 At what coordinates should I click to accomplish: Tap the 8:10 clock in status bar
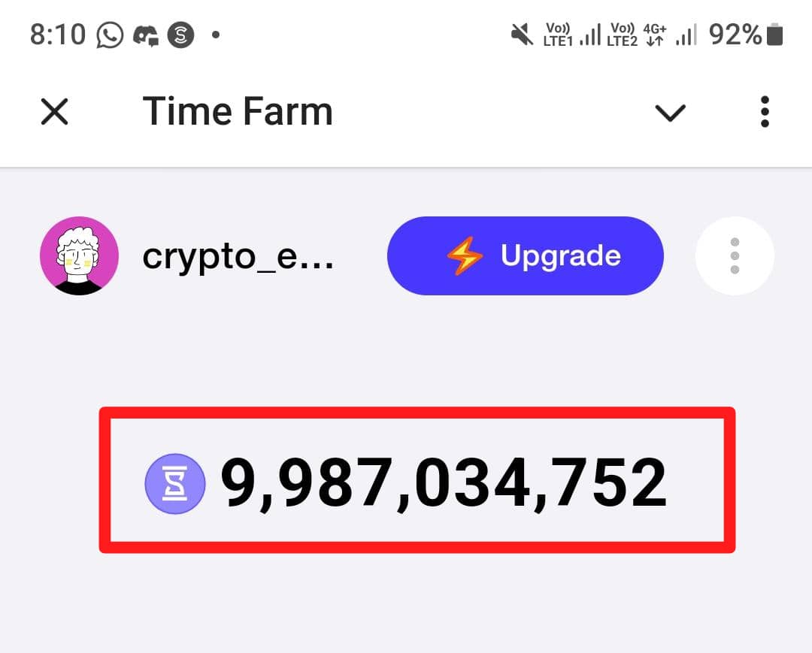pyautogui.click(x=57, y=35)
